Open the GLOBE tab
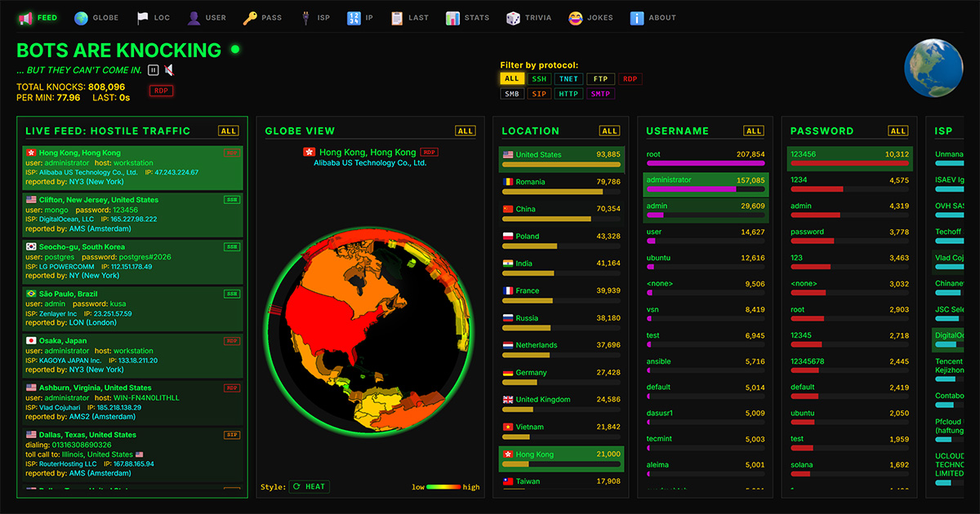The height and width of the screenshot is (514, 980). click(x=96, y=17)
